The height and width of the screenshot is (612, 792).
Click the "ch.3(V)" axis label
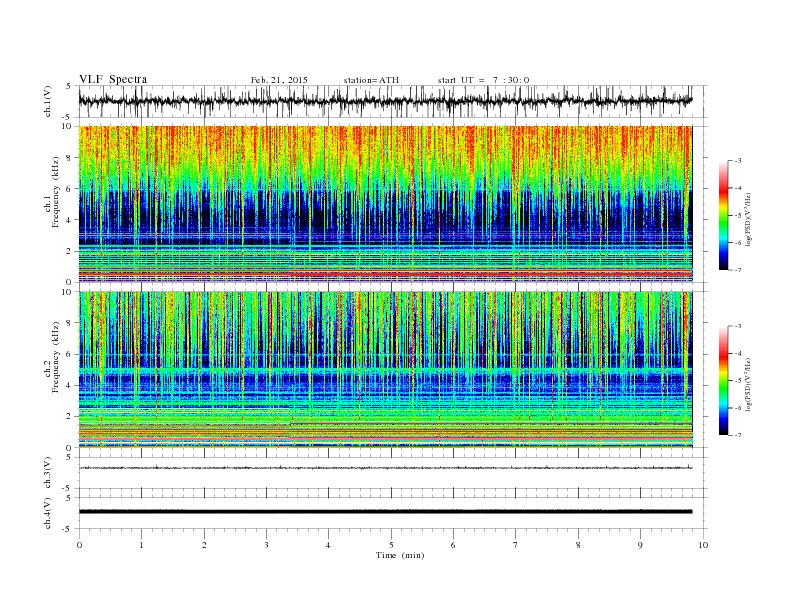click(x=48, y=473)
